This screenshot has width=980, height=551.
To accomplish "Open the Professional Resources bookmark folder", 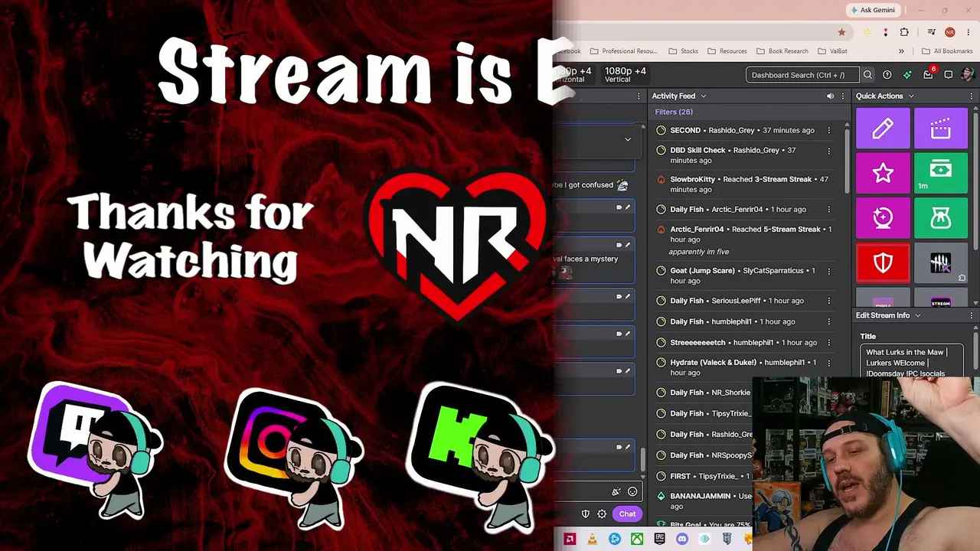I will click(623, 51).
